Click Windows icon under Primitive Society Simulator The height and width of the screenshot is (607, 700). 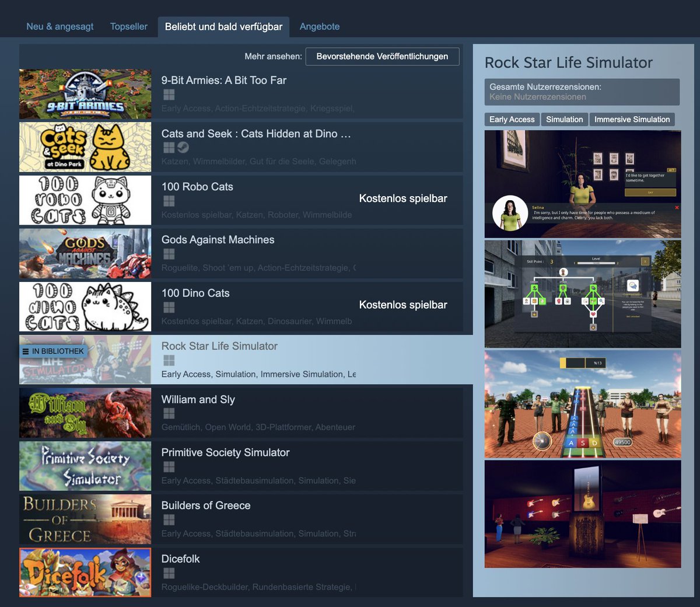coord(169,466)
